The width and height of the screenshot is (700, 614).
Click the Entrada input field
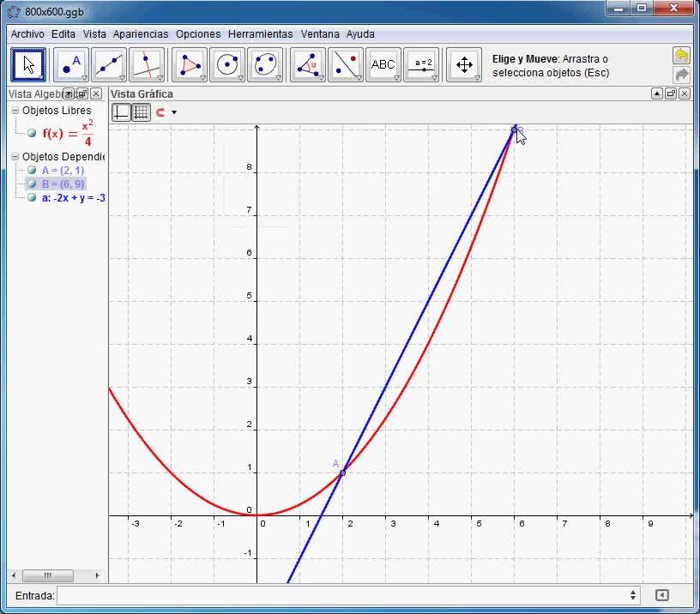tap(343, 595)
